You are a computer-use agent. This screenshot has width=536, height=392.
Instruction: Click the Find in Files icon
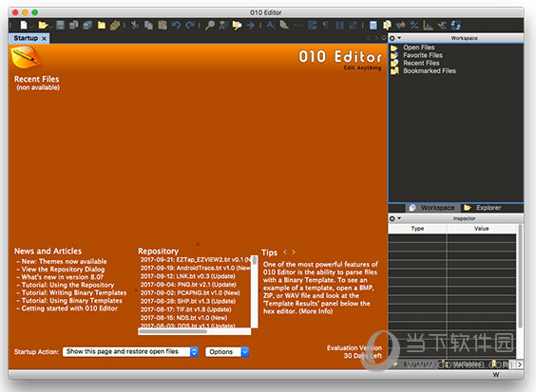coord(237,25)
